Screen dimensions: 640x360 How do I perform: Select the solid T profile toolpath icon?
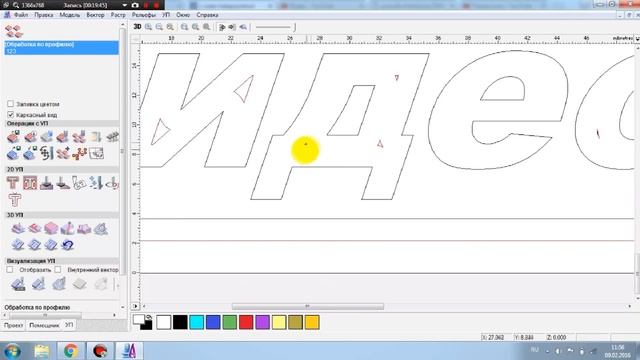tap(13, 182)
